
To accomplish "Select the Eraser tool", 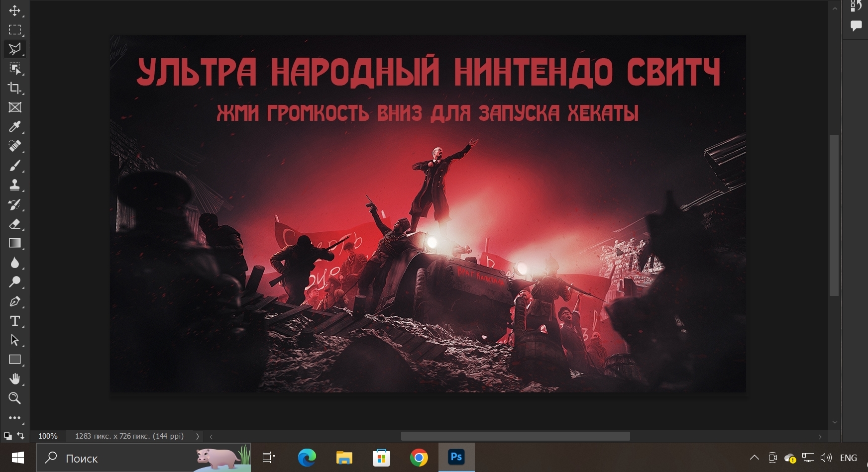I will [x=14, y=224].
